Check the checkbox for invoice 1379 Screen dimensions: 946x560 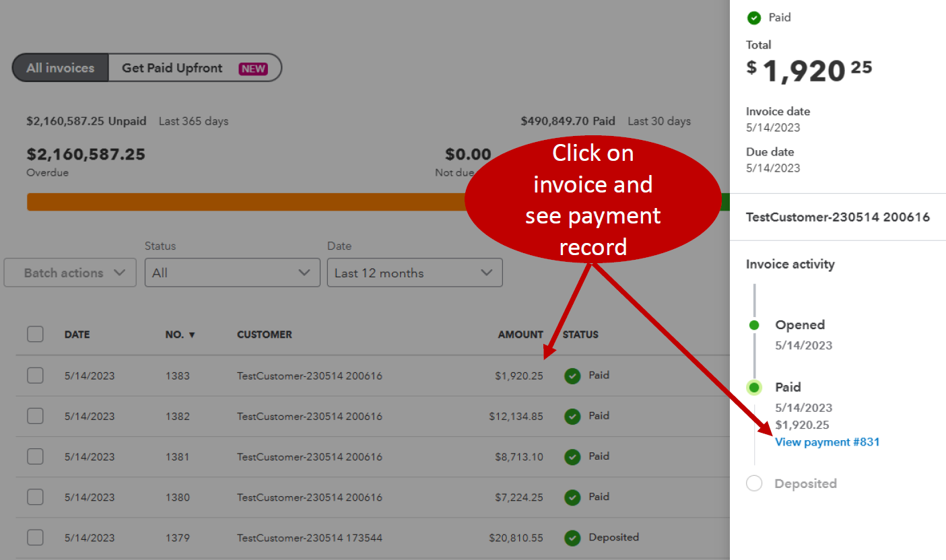pyautogui.click(x=35, y=537)
